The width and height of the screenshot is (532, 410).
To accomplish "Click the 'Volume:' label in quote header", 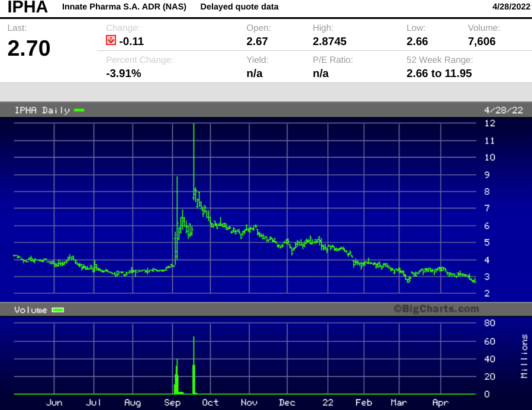I will click(484, 28).
